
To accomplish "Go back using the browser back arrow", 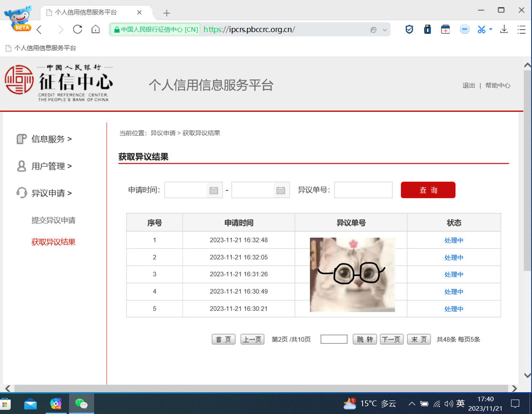I will click(x=39, y=30).
